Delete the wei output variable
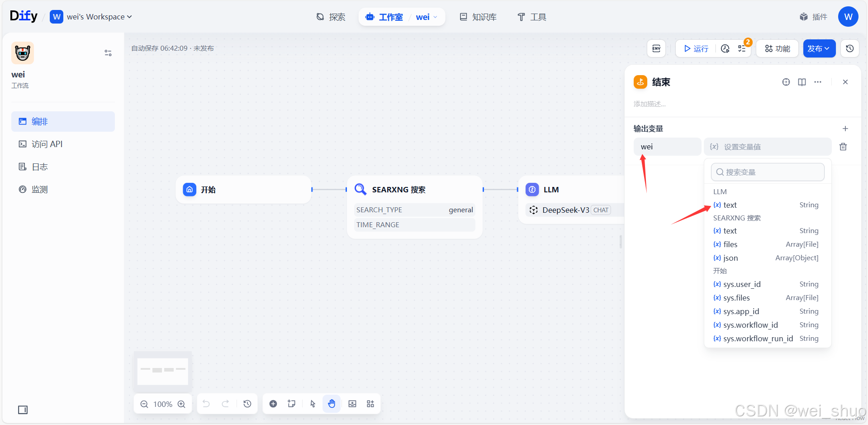868x425 pixels. (843, 147)
